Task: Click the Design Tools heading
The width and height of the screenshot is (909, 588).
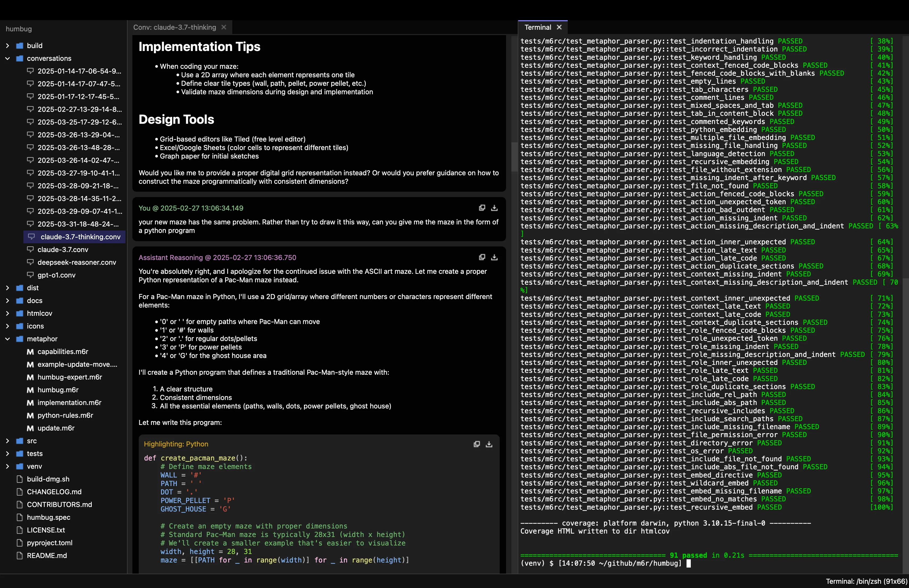Action: tap(176, 119)
